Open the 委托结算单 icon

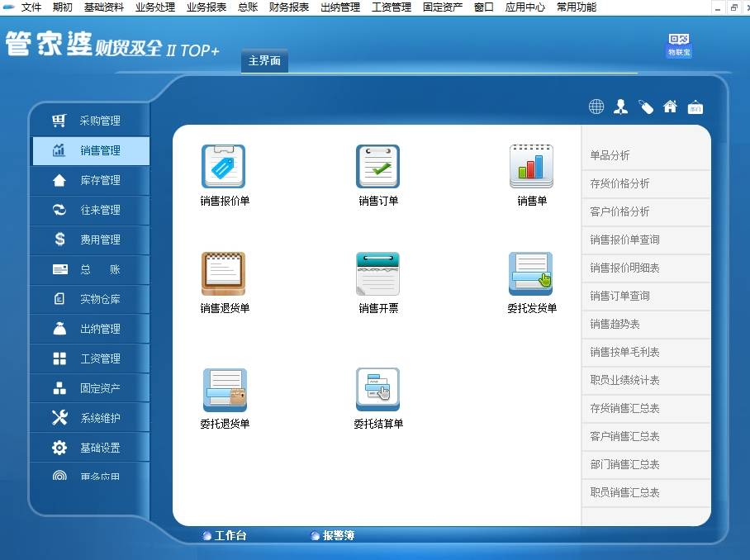377,389
